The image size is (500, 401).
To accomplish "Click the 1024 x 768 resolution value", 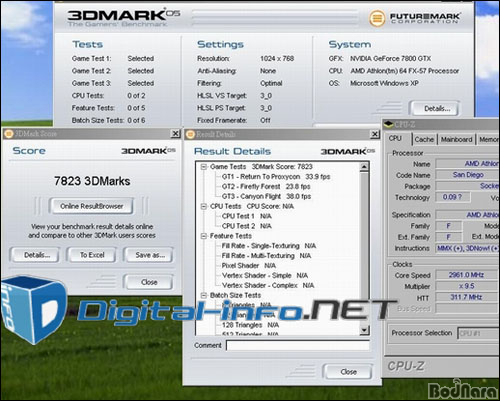I will coord(277,59).
